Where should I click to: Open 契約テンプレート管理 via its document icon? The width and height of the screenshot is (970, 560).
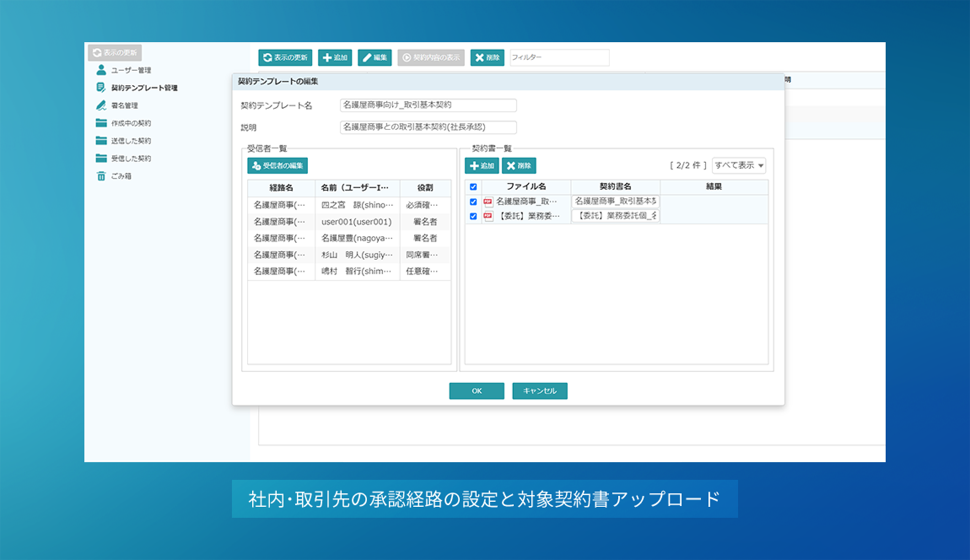pyautogui.click(x=101, y=88)
